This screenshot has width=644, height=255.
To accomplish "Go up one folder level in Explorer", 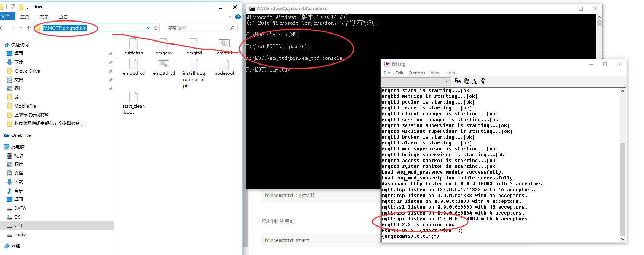I will click(28, 28).
